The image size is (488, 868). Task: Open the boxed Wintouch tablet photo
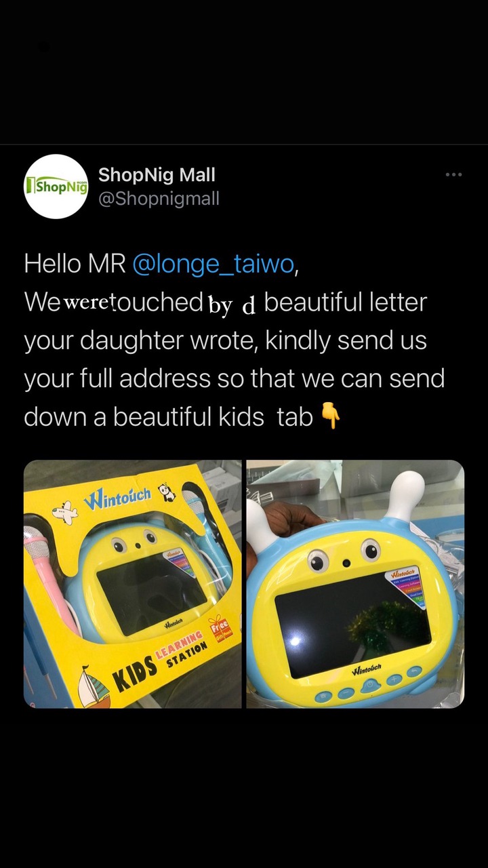tap(133, 584)
